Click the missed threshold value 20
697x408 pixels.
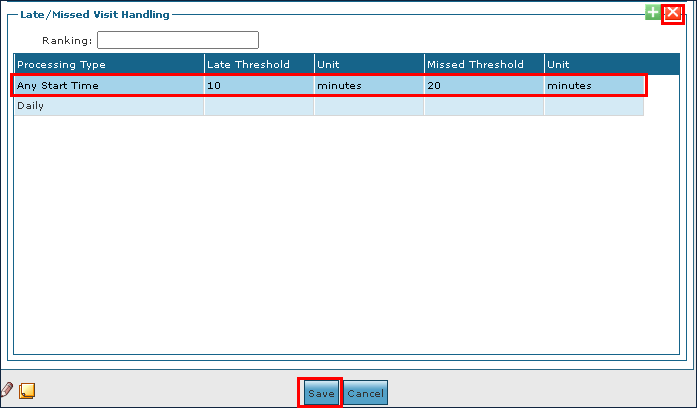pyautogui.click(x=483, y=86)
